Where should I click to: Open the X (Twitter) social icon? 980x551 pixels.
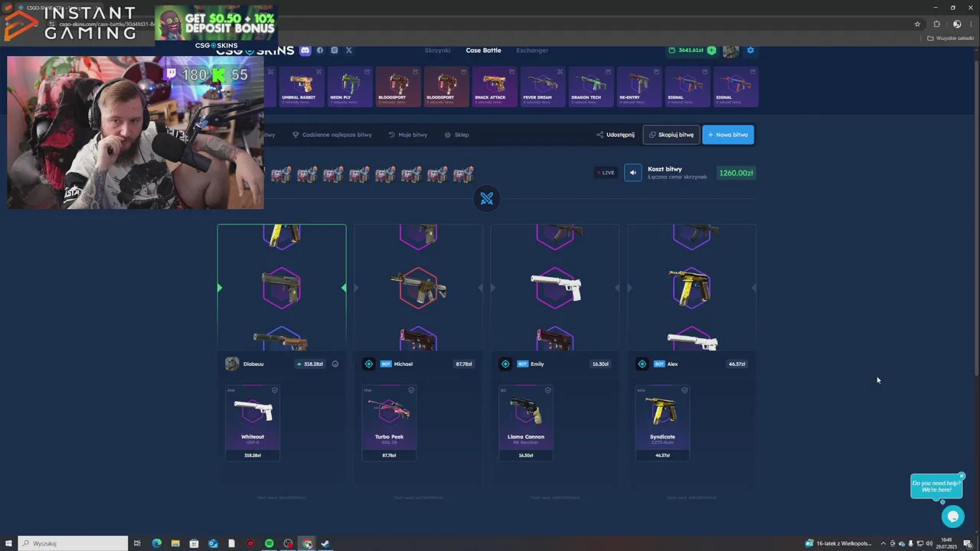[349, 51]
